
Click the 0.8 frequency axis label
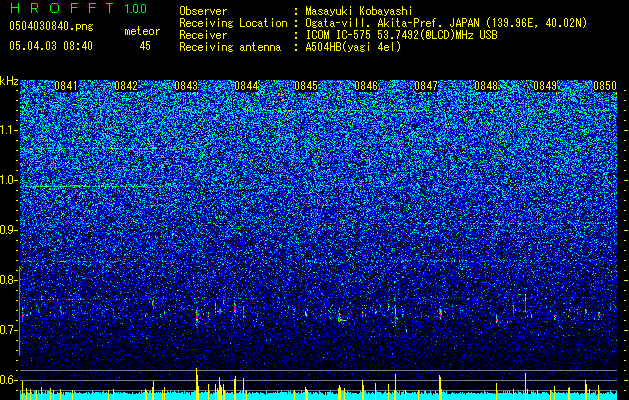[9, 280]
